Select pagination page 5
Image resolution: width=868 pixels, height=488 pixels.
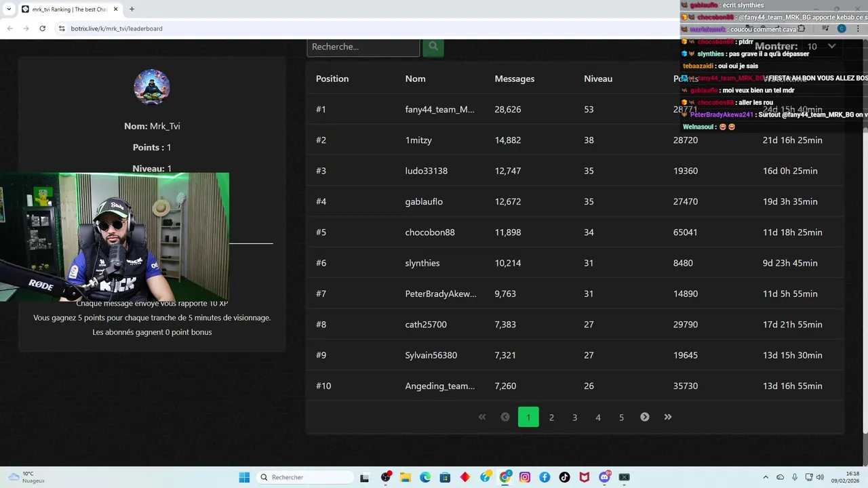click(621, 417)
